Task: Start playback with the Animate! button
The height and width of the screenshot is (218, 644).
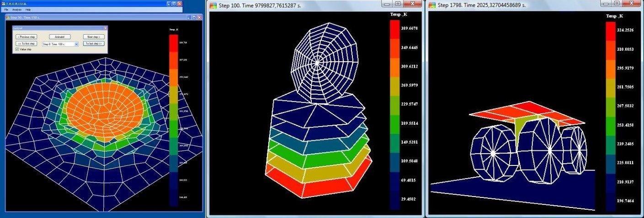Action: 60,37
